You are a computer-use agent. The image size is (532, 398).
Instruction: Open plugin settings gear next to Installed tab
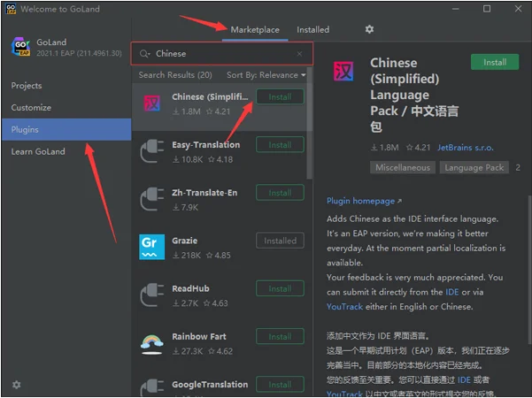[369, 29]
